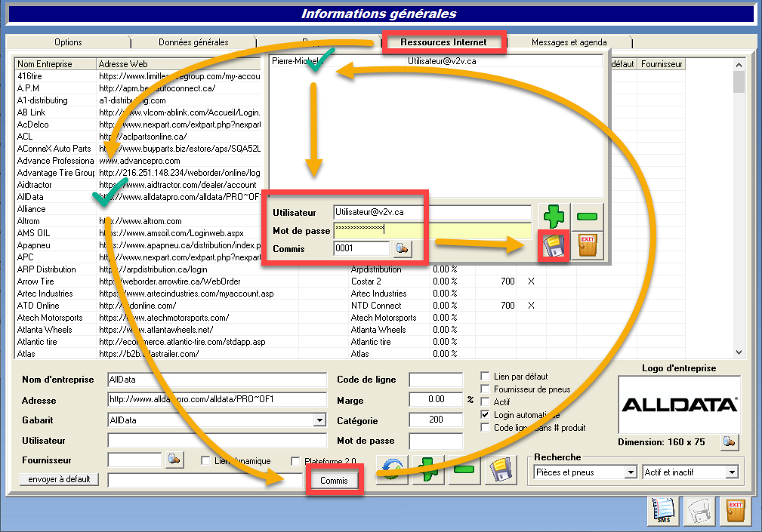Click the bottom Utilisateur input field

217,440
